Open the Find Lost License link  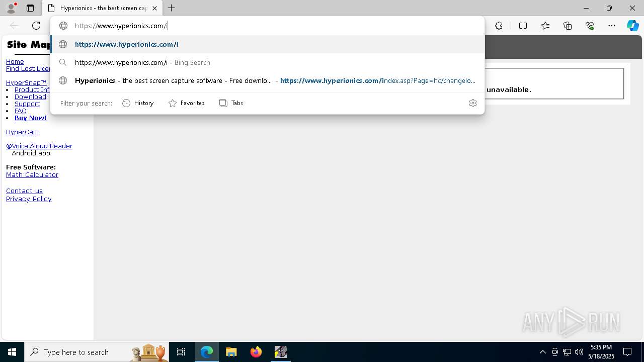point(28,68)
